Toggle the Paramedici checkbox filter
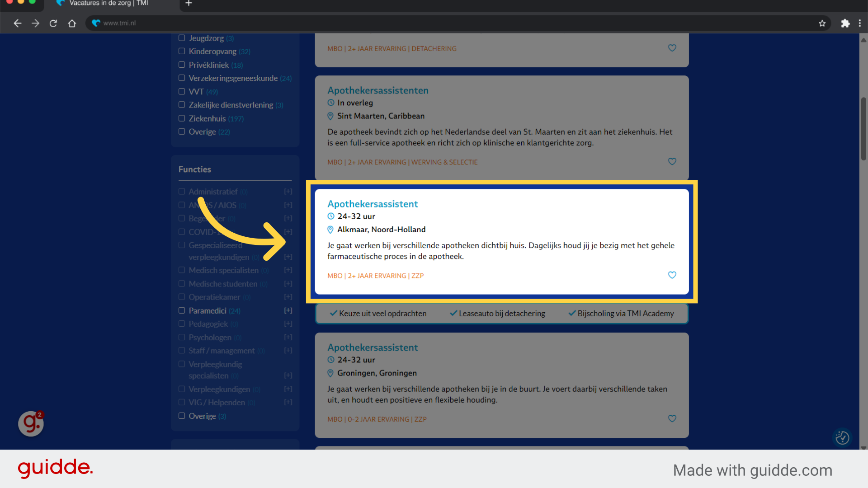 tap(182, 310)
